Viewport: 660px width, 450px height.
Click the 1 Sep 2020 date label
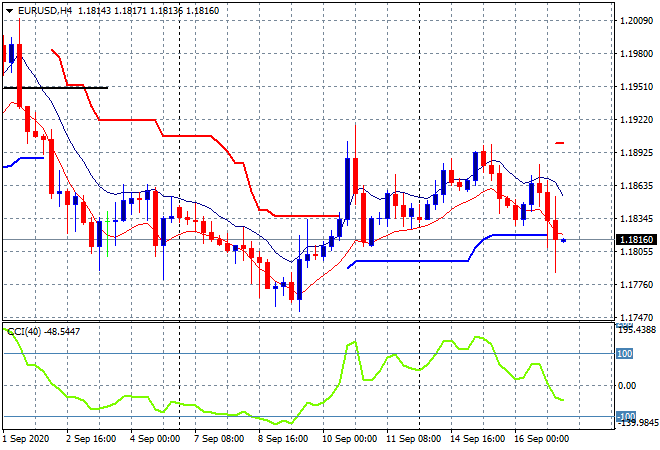pos(26,439)
